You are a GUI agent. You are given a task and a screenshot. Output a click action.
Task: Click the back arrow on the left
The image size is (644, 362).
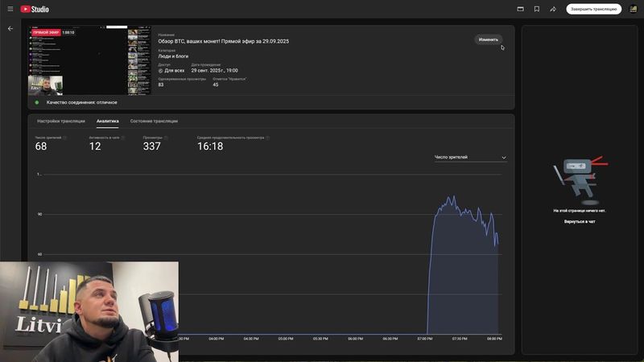[x=10, y=28]
